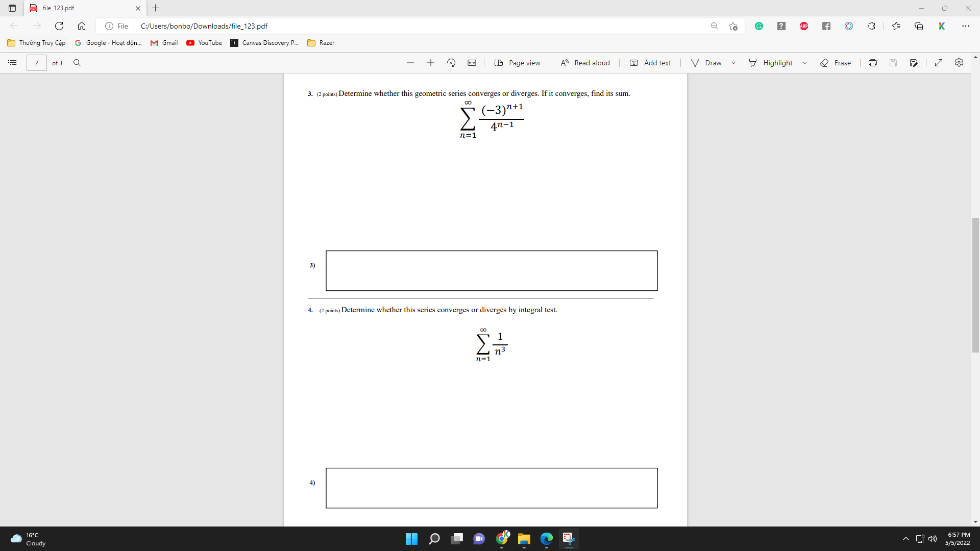Save the PDF file

pyautogui.click(x=893, y=62)
